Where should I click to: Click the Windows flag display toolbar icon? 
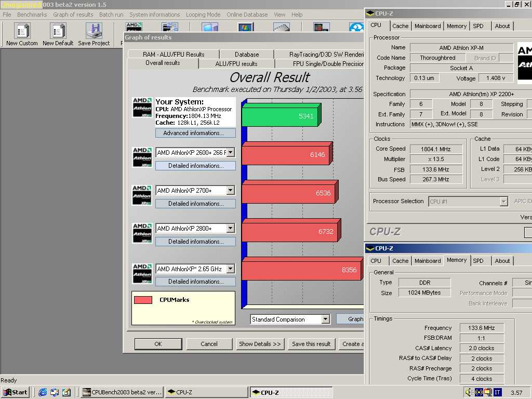[245, 27]
